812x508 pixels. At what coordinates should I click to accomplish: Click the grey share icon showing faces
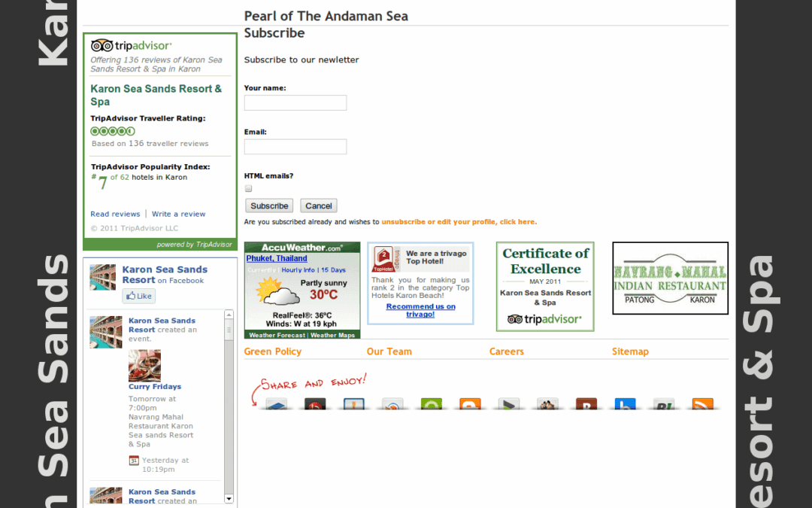pos(548,404)
